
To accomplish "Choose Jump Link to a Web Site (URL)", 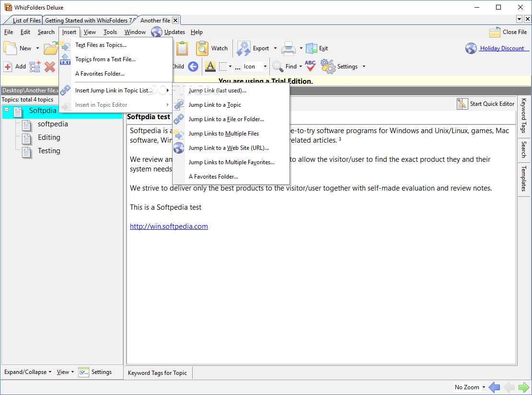I will tap(231, 148).
